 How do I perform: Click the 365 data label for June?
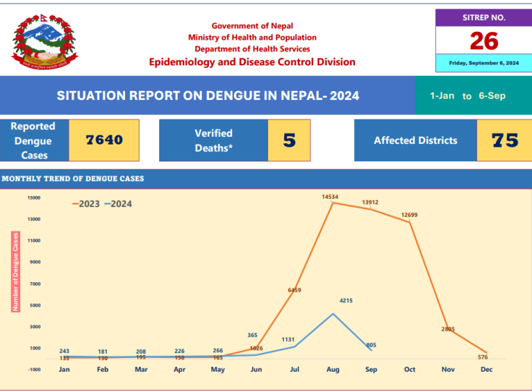(252, 336)
